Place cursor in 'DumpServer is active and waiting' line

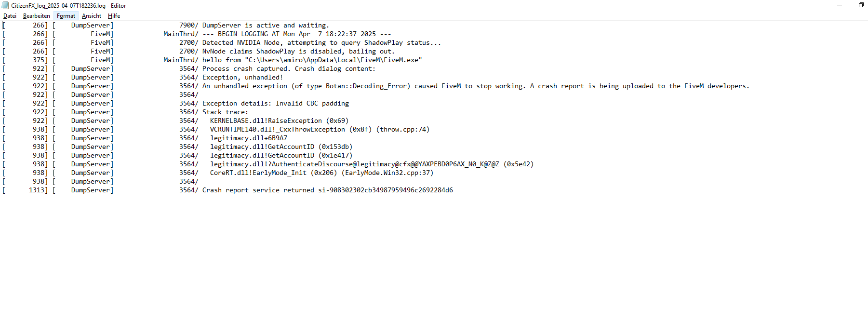click(266, 26)
